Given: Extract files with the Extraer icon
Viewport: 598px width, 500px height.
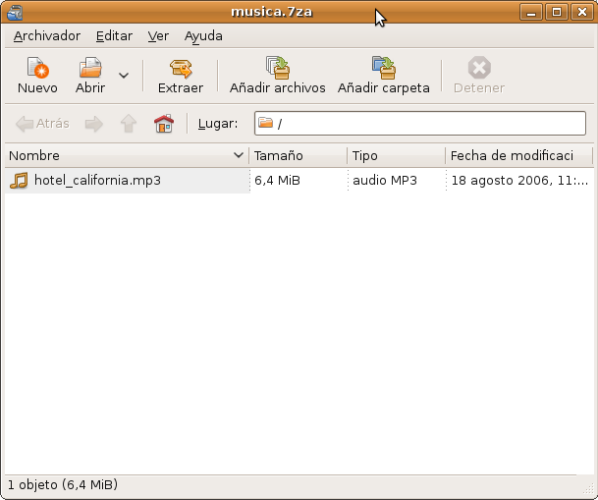Looking at the screenshot, I should (x=180, y=68).
